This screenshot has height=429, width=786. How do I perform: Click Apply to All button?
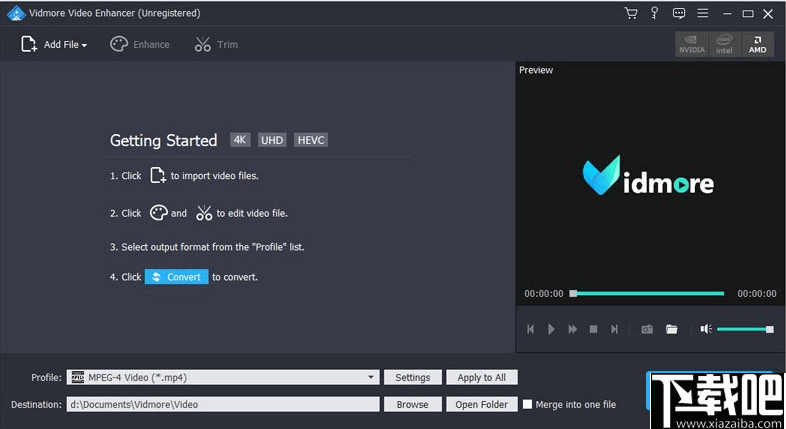pyautogui.click(x=482, y=377)
